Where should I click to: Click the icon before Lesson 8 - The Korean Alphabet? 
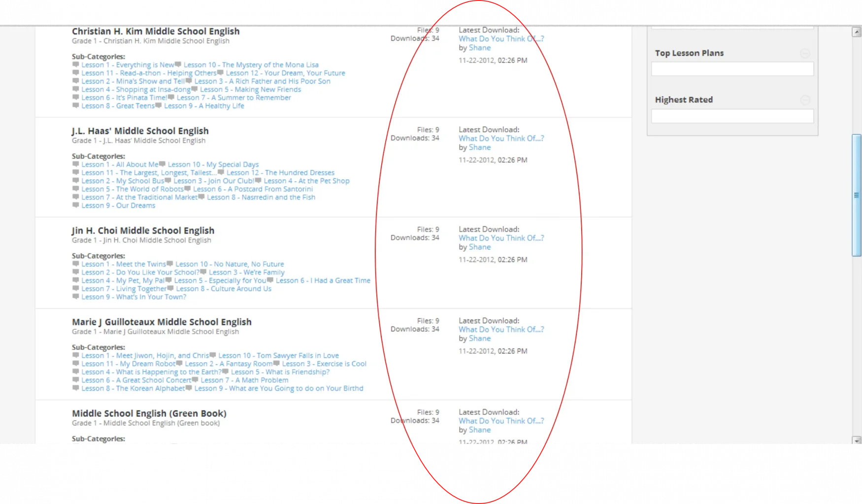[75, 388]
